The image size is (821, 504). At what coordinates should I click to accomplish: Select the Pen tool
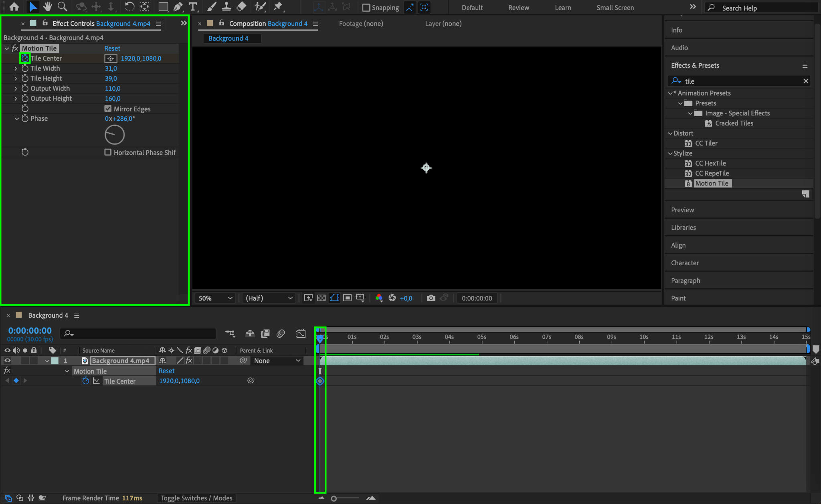pyautogui.click(x=178, y=7)
